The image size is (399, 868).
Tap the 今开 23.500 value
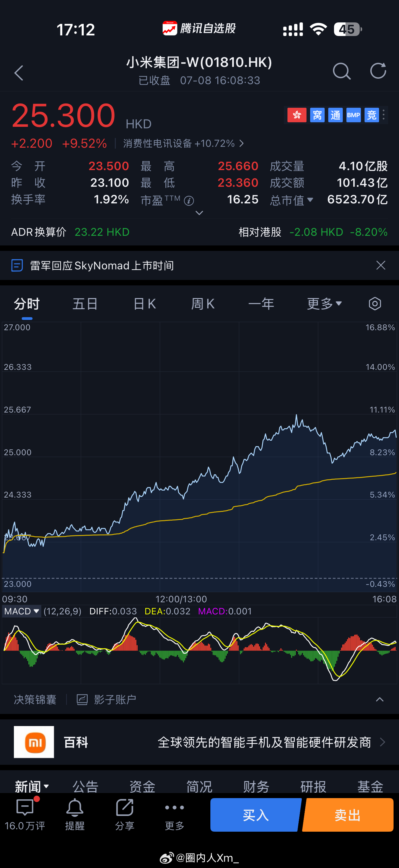coord(109,166)
